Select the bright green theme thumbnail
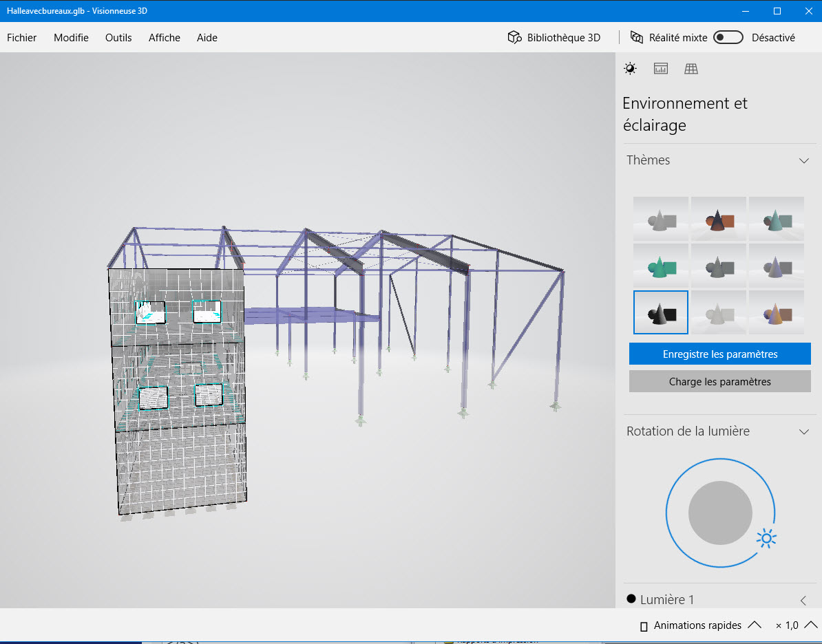The width and height of the screenshot is (822, 644). click(660, 265)
